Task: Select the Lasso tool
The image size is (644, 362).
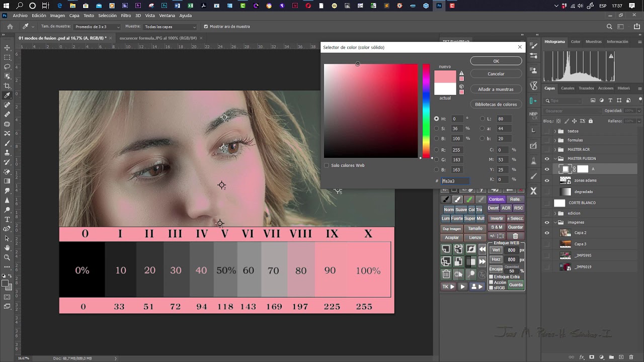Action: [x=7, y=67]
